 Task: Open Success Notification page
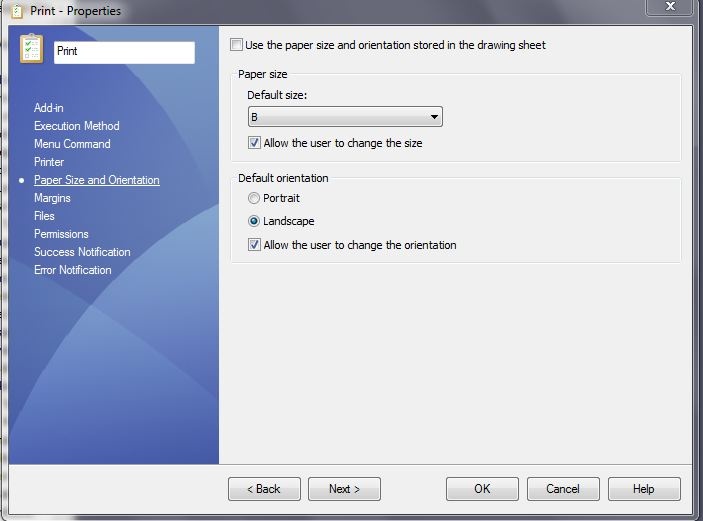point(82,252)
